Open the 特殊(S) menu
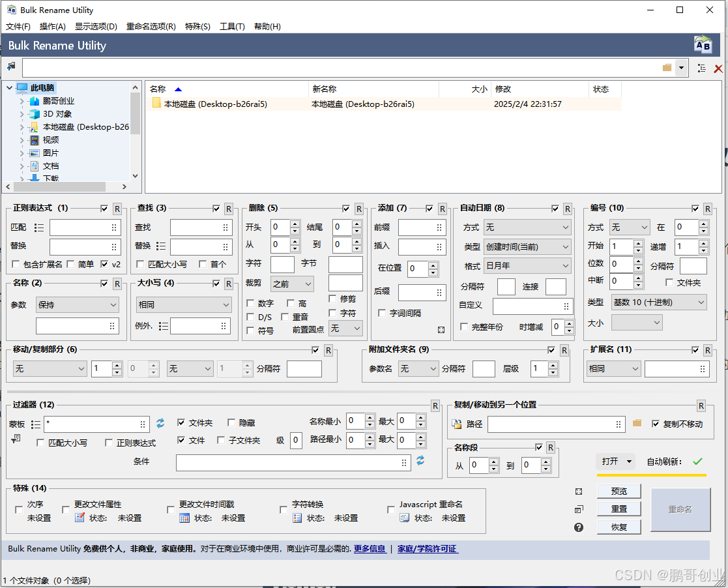This screenshot has height=588, width=728. 197,27
